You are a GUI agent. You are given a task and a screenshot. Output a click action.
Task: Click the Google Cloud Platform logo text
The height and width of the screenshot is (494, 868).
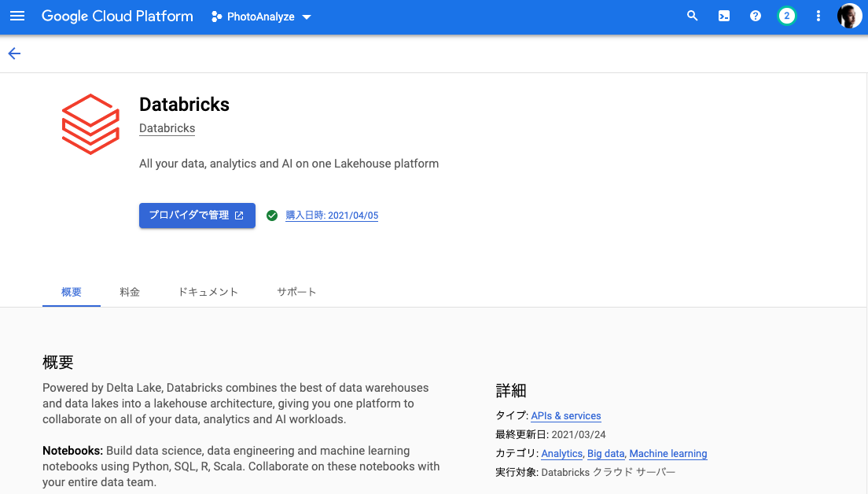[117, 16]
